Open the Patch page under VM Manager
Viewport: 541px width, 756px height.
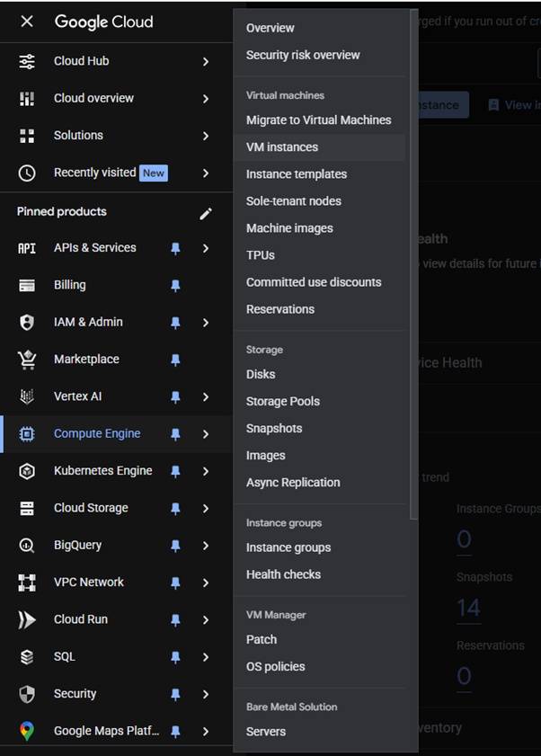coord(319,639)
